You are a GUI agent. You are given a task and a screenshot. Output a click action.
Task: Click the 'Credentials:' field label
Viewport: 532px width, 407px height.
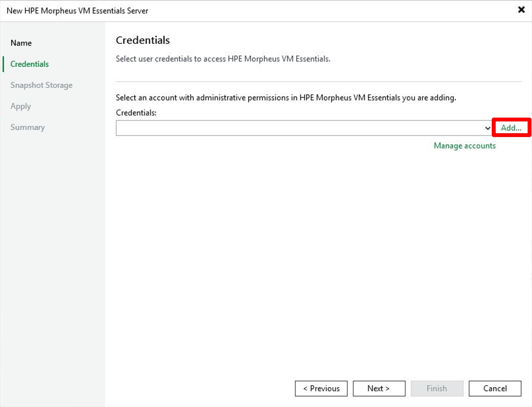(x=136, y=113)
